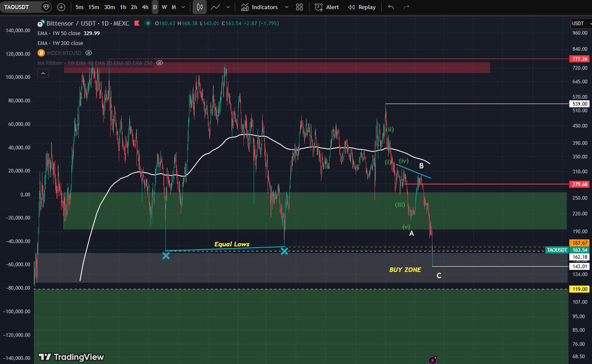Toggle visibility of INDEX:BTCUSD
This screenshot has width=592, height=364.
pyautogui.click(x=89, y=52)
